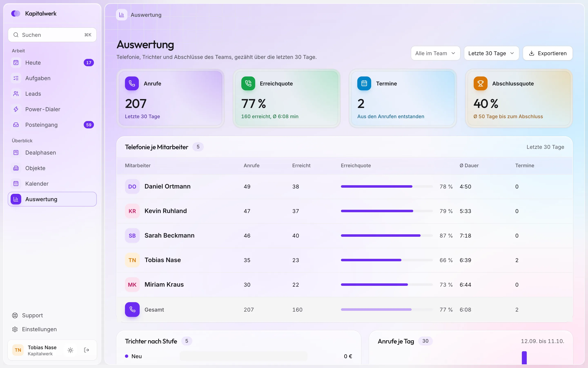This screenshot has height=368, width=588.
Task: Click the purple phone icon on Anrufe card
Action: tap(132, 83)
